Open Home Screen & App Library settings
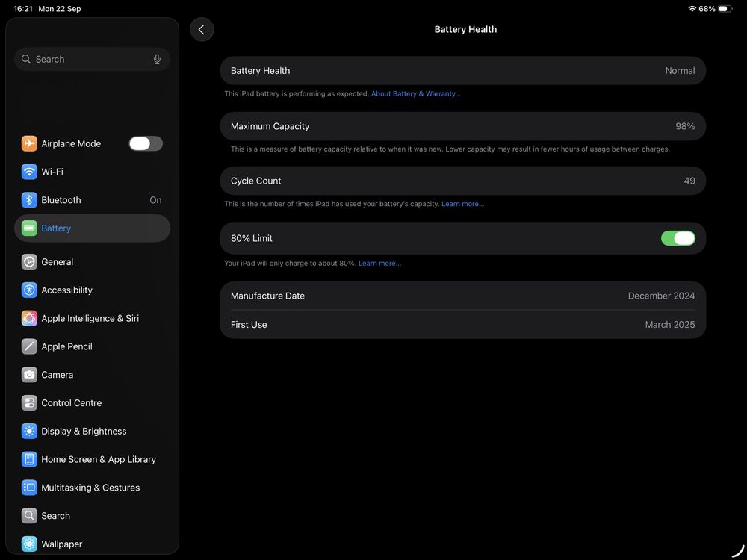 coord(92,459)
